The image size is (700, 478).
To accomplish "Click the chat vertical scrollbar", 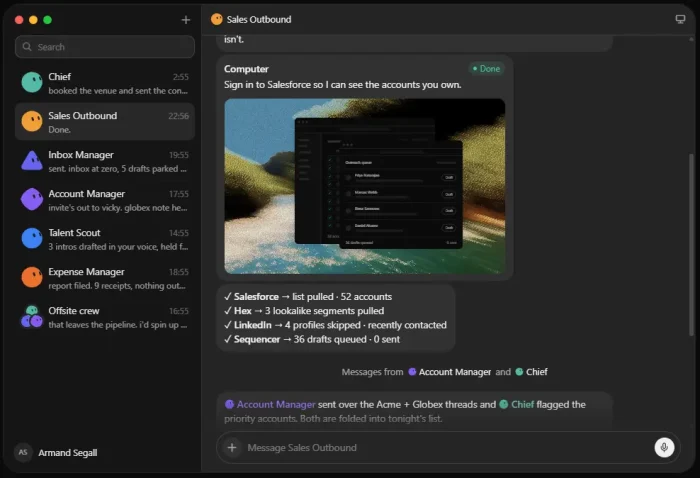I will click(692, 245).
